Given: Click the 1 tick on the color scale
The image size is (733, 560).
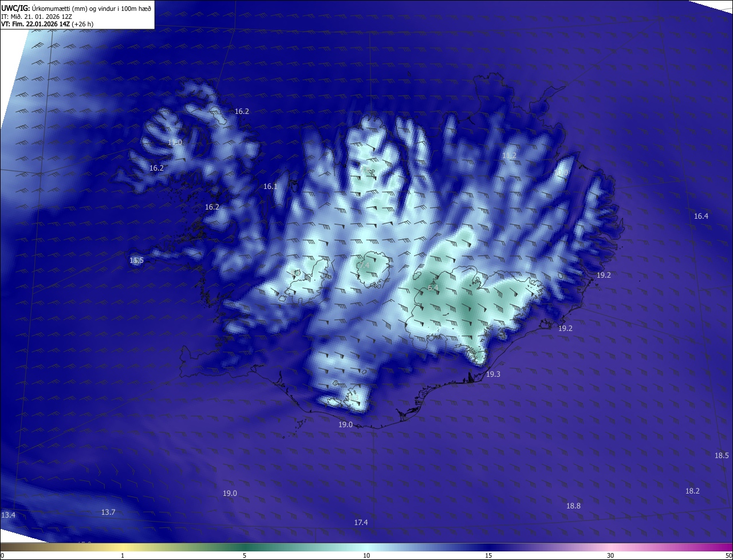Looking at the screenshot, I should point(123,555).
